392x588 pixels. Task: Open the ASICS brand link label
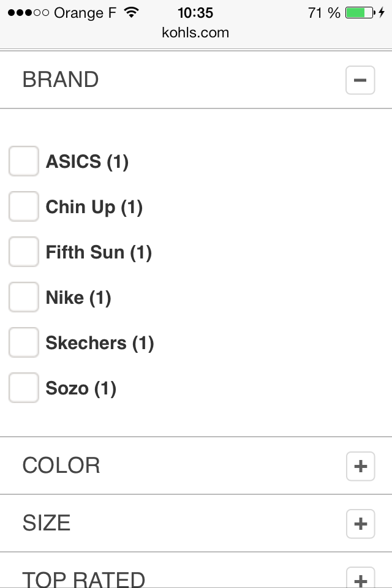[x=87, y=161]
